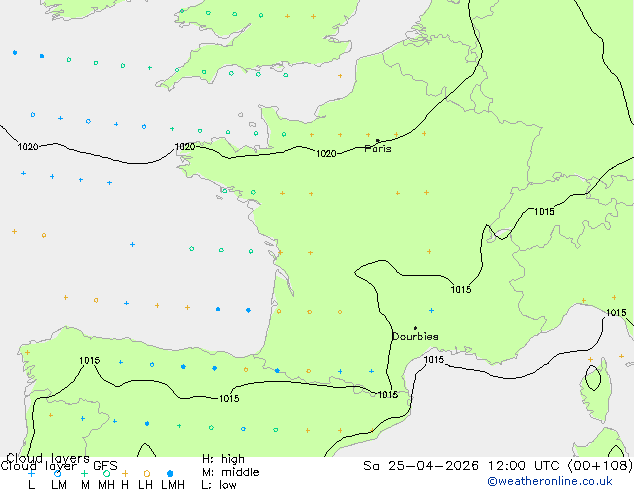Click the 1015 label in northwest Spain
The height and width of the screenshot is (490, 634).
point(89,360)
